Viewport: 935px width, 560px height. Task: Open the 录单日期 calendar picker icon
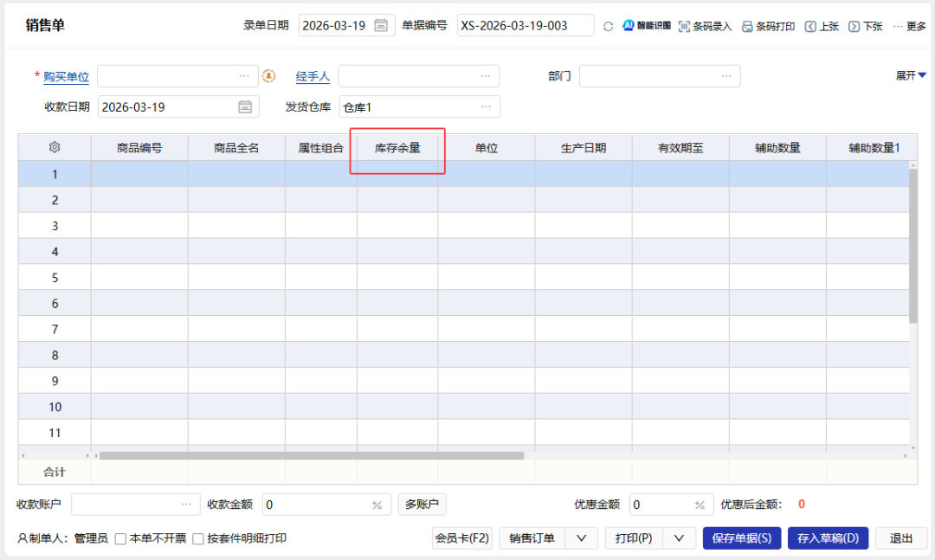click(381, 25)
